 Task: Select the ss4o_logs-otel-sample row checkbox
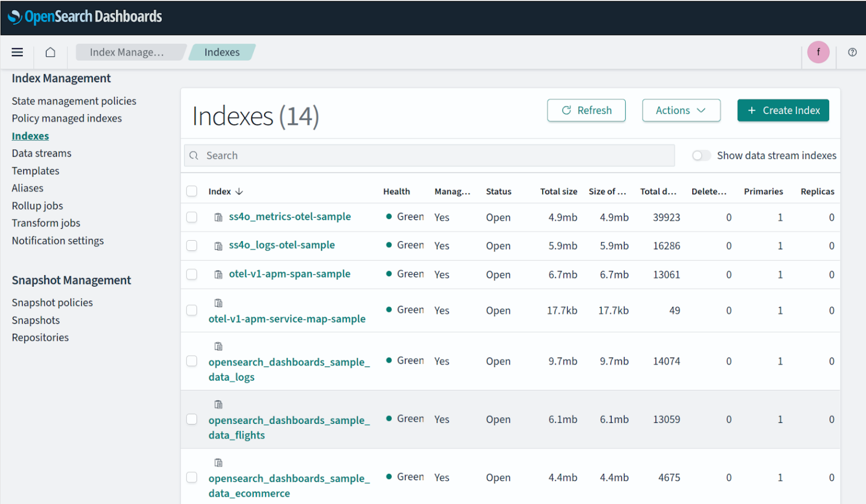pyautogui.click(x=192, y=246)
